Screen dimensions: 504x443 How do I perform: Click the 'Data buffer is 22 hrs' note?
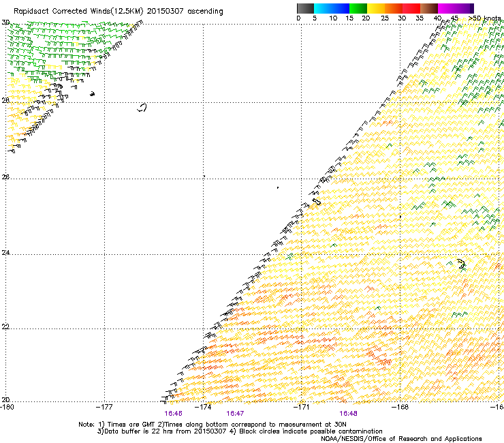(x=162, y=431)
